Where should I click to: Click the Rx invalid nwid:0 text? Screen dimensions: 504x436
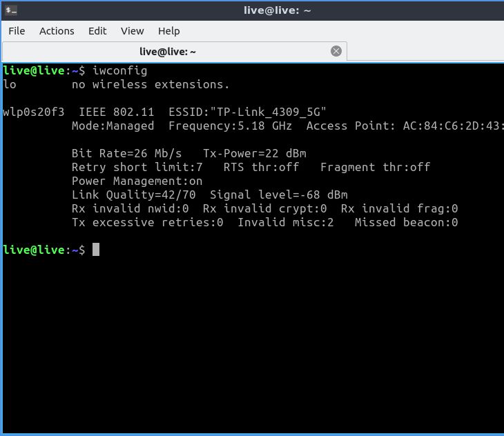(130, 209)
